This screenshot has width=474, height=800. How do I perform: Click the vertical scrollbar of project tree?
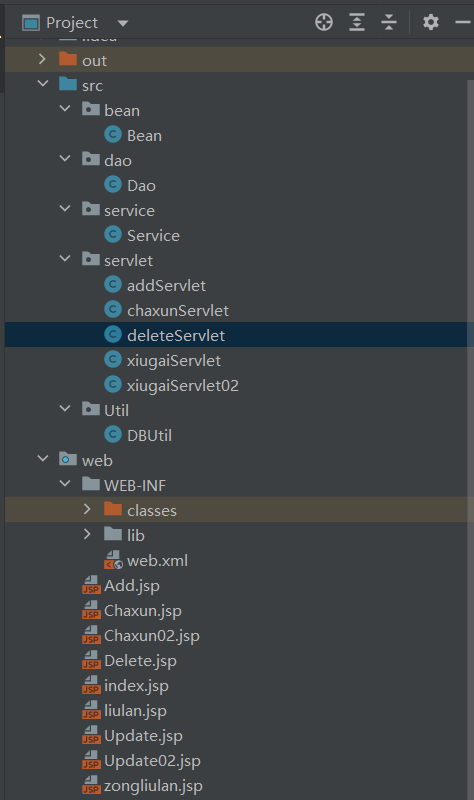coord(470,439)
